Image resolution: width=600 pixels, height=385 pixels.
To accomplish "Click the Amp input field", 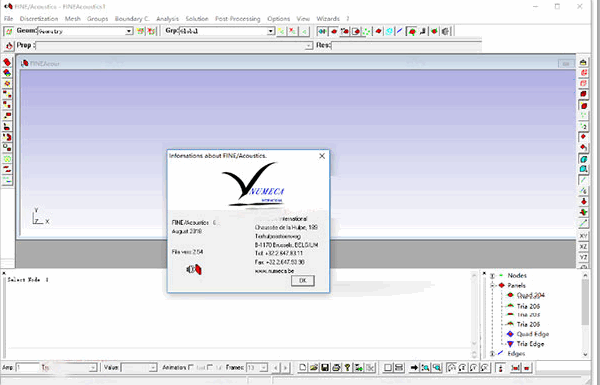I will (x=27, y=368).
